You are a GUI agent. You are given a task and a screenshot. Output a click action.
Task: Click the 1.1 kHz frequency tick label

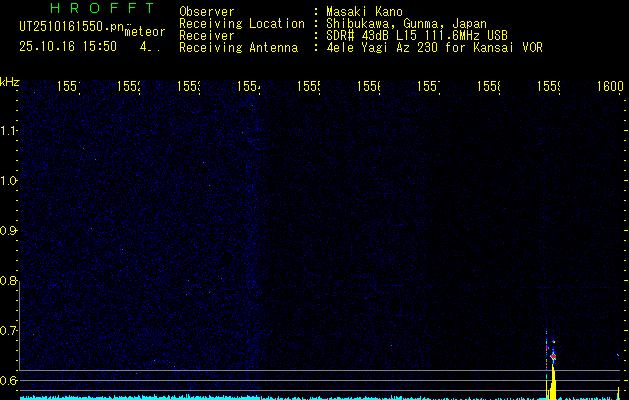pyautogui.click(x=8, y=131)
